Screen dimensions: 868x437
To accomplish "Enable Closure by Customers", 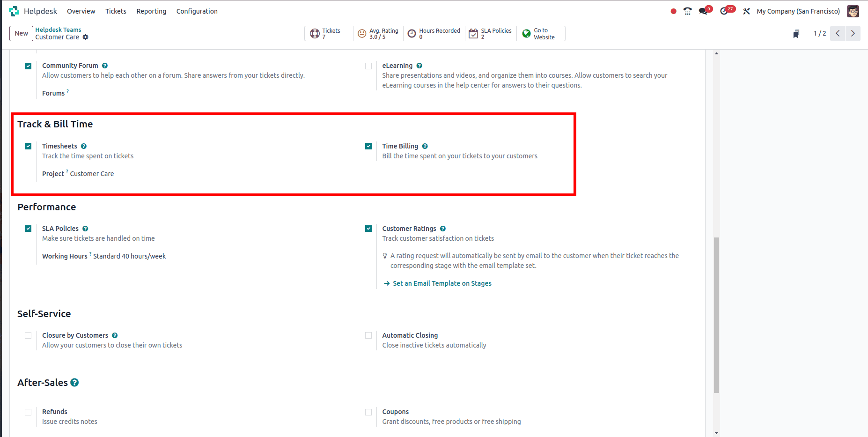I will 28,335.
